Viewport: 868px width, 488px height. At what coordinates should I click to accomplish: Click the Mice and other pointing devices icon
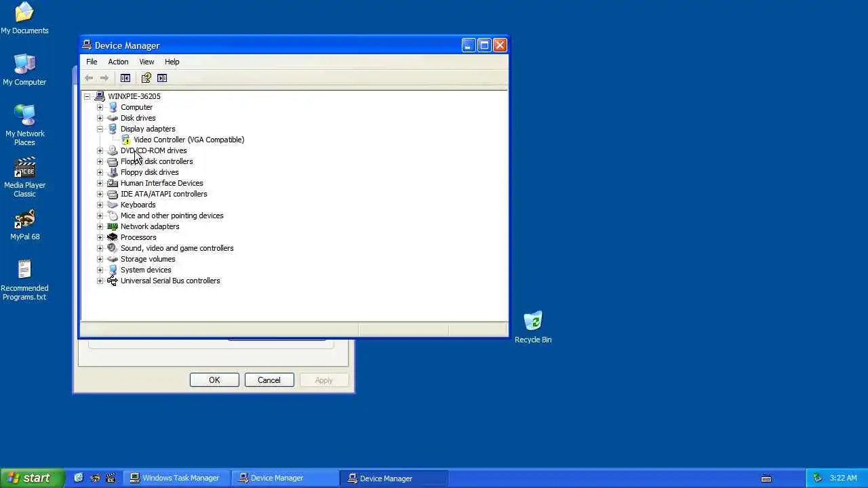coord(113,216)
